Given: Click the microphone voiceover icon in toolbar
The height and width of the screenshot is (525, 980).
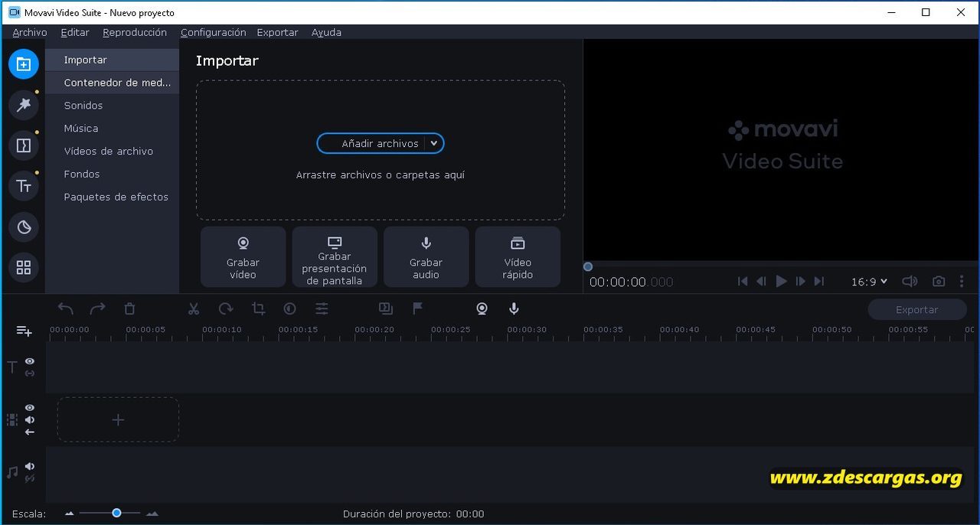Looking at the screenshot, I should (514, 308).
